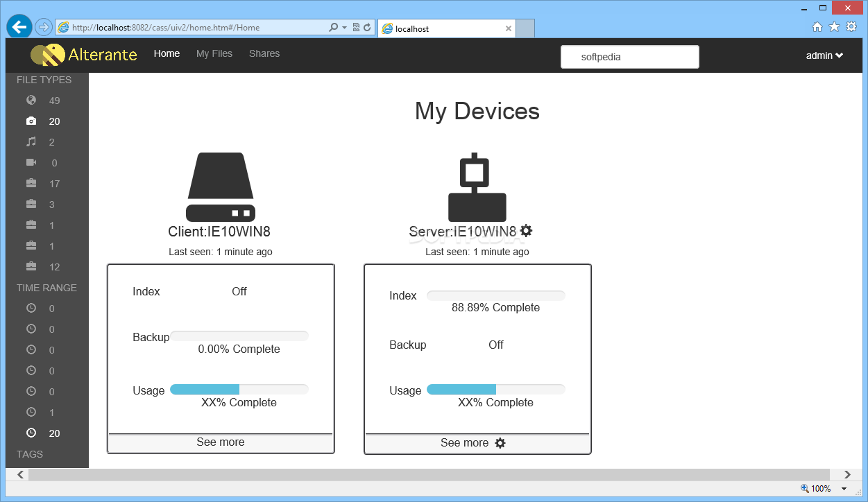The height and width of the screenshot is (502, 868).
Task: Select the briefcase icon with count 12
Action: (x=31, y=267)
